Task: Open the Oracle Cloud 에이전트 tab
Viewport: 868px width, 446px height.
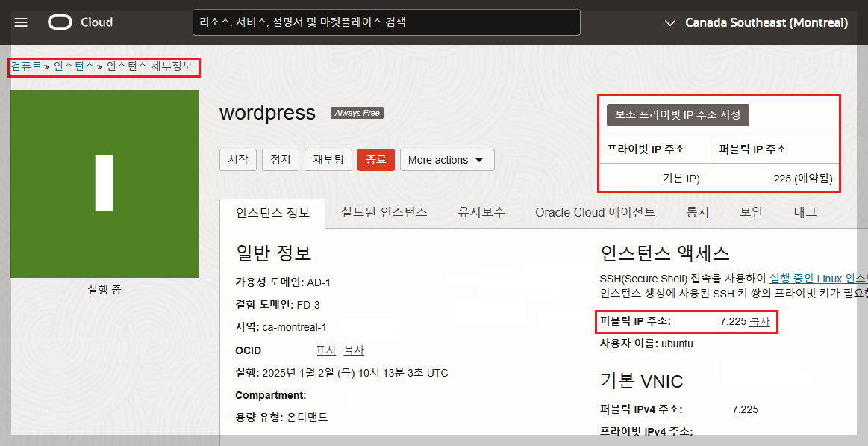Action: click(x=595, y=212)
